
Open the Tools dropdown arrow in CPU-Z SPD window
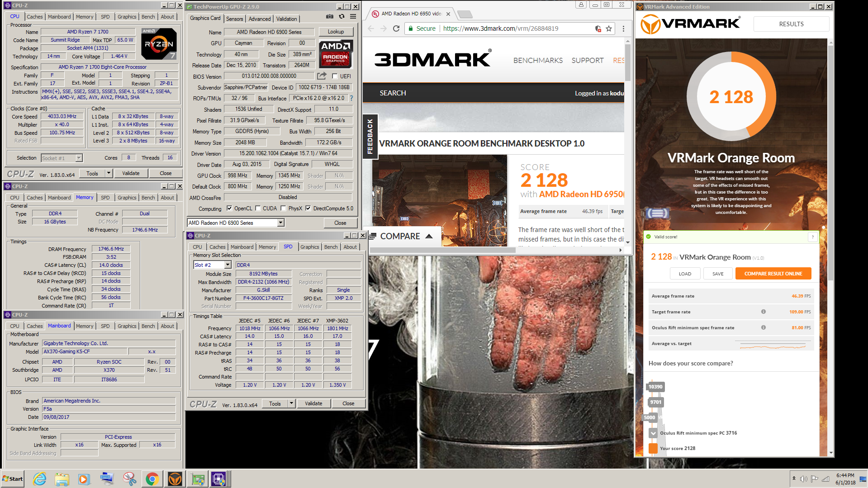click(291, 403)
